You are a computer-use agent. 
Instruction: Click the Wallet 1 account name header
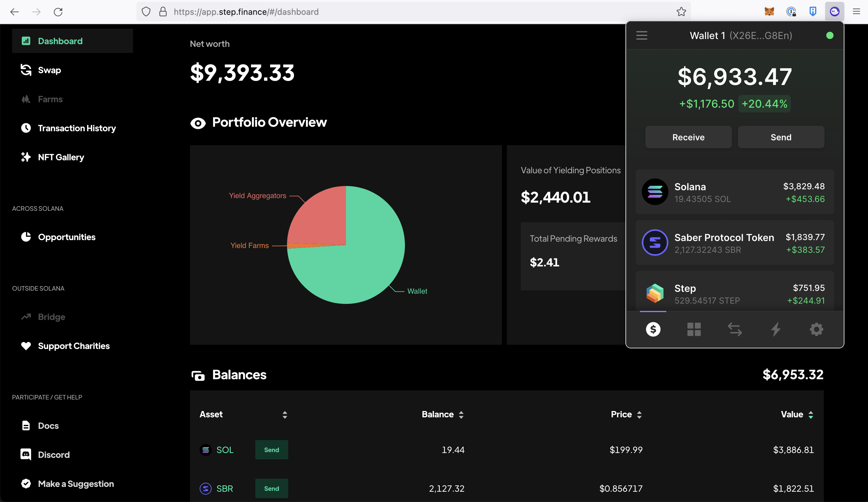tap(741, 35)
